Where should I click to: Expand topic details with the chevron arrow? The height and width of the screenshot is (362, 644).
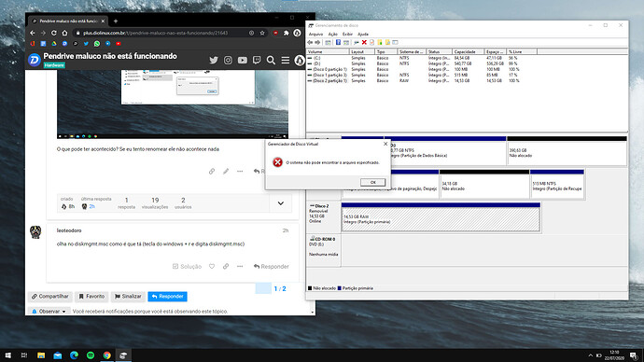pos(281,203)
